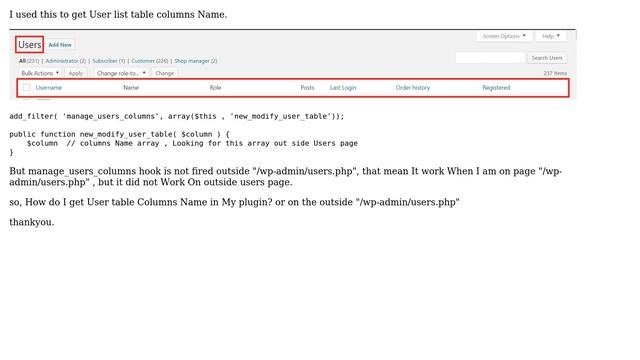The width and height of the screenshot is (640, 360).
Task: Click the Name column header
Action: point(131,88)
